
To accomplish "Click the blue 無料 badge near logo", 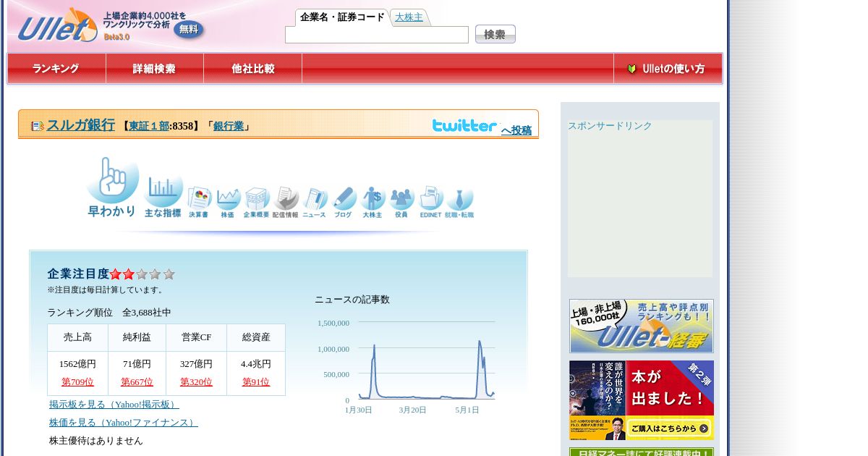I will [x=189, y=30].
